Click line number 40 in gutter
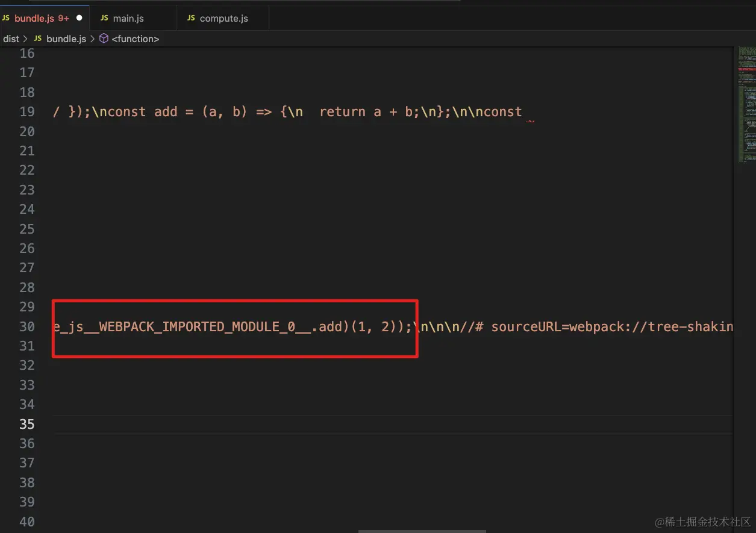This screenshot has width=756, height=533. click(x=27, y=522)
